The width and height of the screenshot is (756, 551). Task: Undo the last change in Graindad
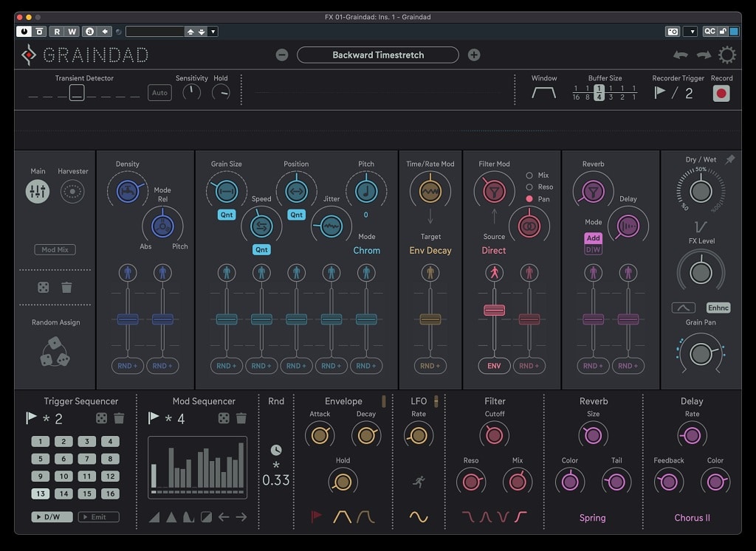[680, 55]
